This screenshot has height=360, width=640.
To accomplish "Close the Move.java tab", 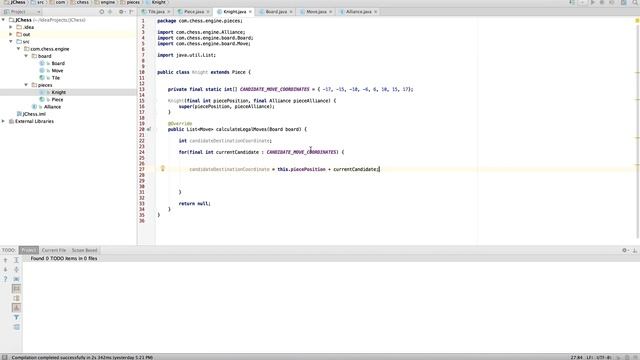I will 330,12.
